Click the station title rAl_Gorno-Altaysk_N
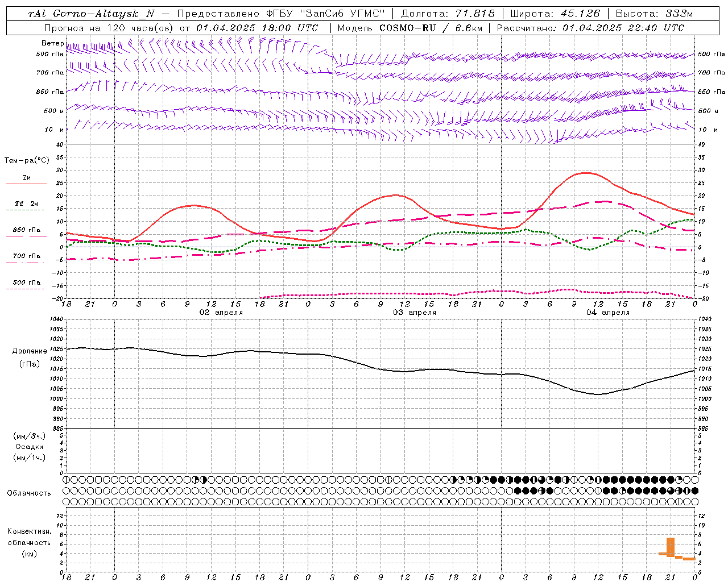This screenshot has width=728, height=582. (x=91, y=14)
